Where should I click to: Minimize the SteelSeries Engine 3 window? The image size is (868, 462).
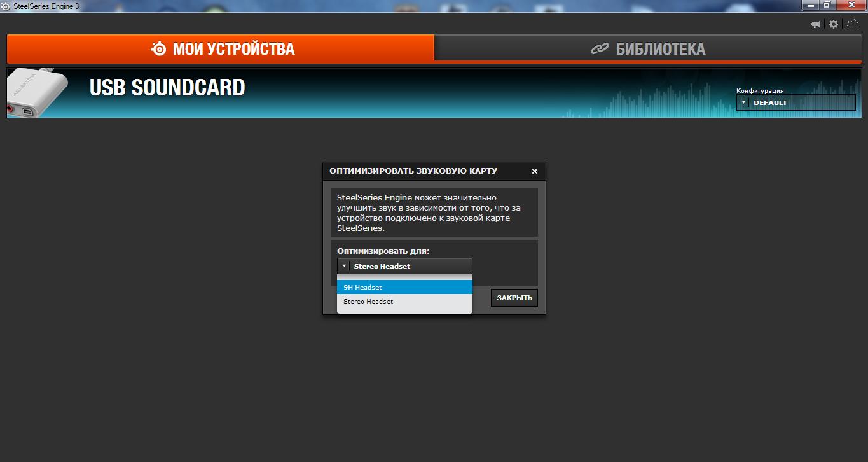tap(811, 5)
